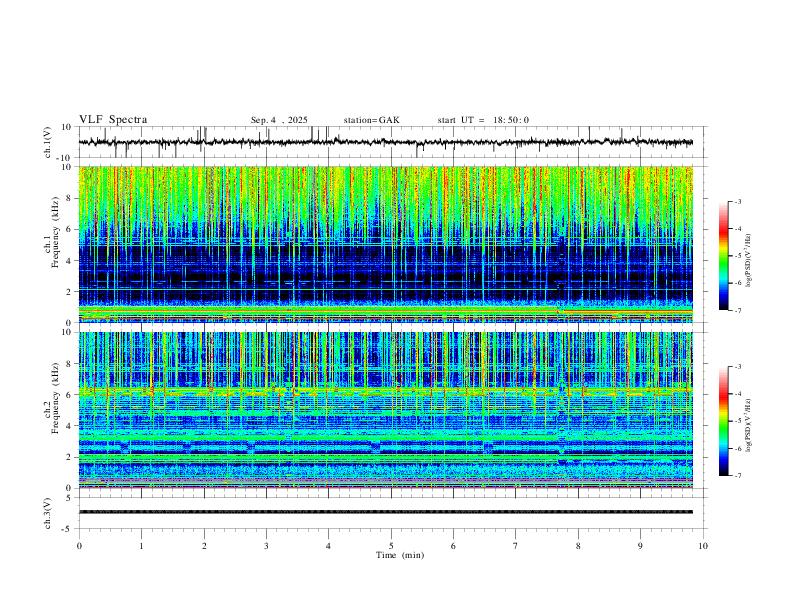Click time axis tick label "7"

coord(516,546)
